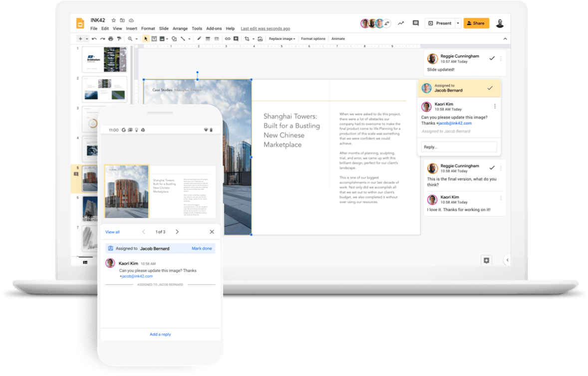This screenshot has height=376, width=588.
Task: Click the move to folder icon
Action: [122, 20]
